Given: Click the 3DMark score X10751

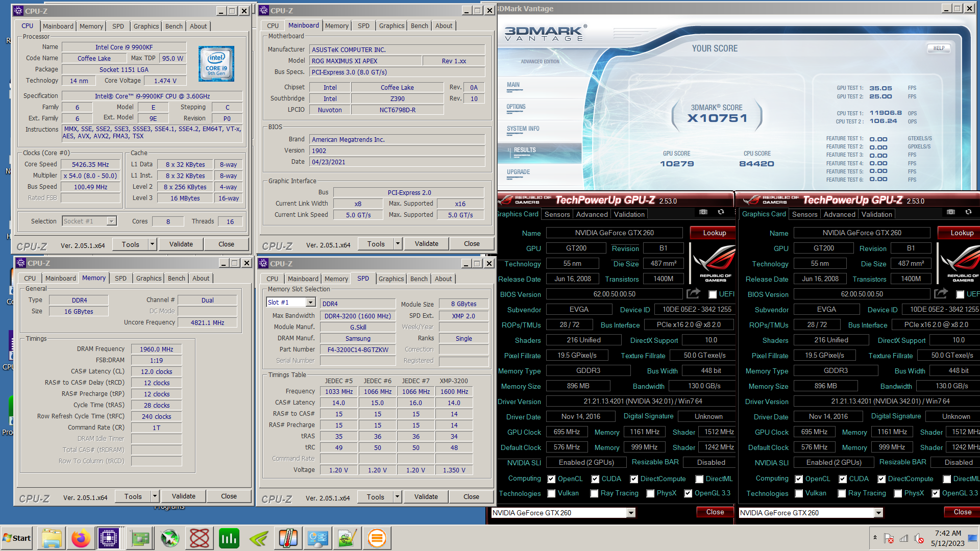Looking at the screenshot, I should [x=717, y=118].
